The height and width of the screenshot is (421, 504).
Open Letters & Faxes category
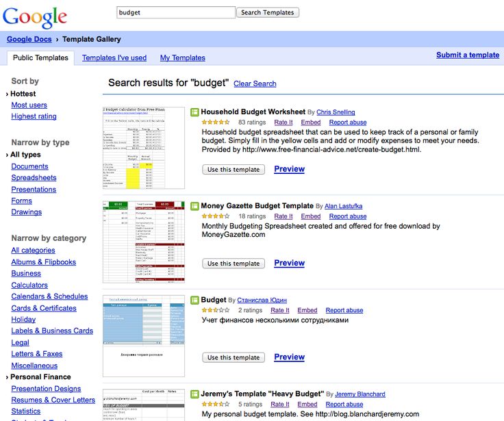37,354
